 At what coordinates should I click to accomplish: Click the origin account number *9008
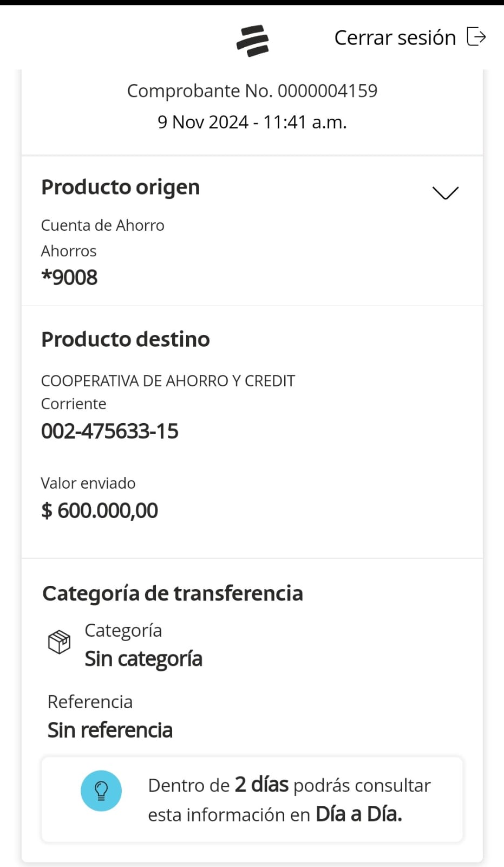coord(69,277)
